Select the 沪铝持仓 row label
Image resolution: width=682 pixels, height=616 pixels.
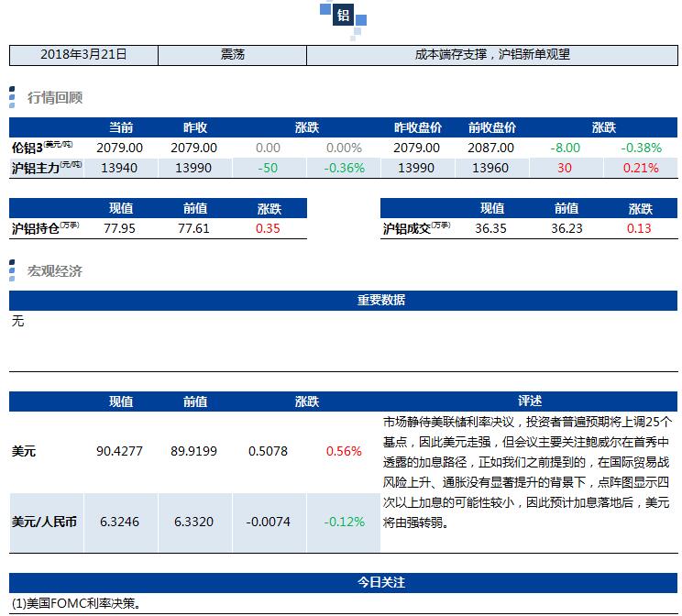45,228
